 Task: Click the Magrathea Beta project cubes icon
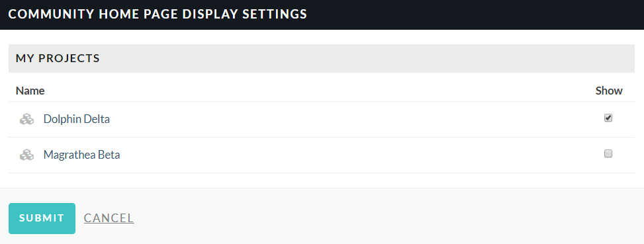pyautogui.click(x=26, y=155)
